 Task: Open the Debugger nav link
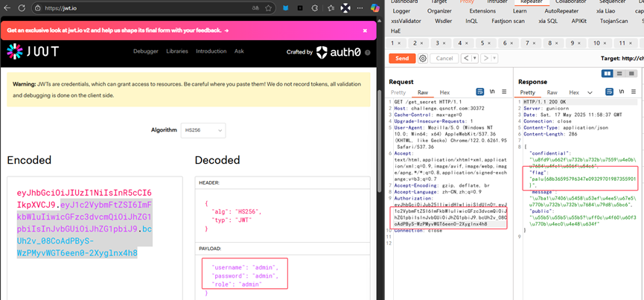pyautogui.click(x=145, y=51)
